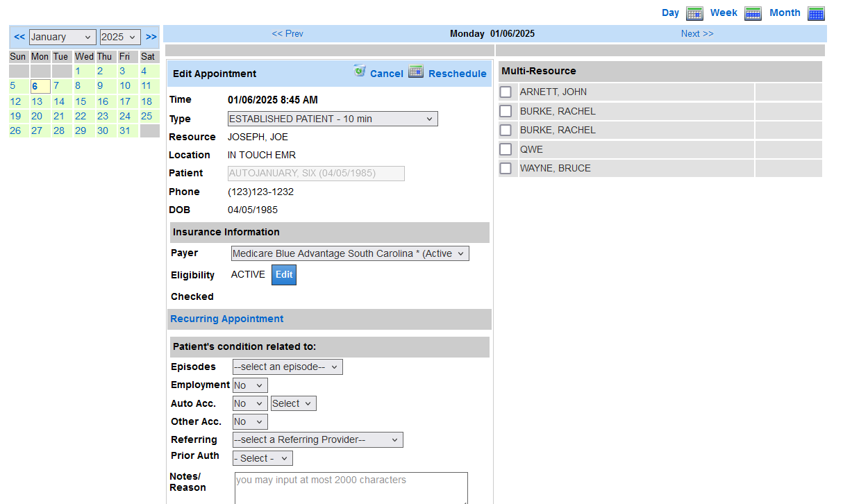This screenshot has height=504, width=843.
Task: Go to the Next >> day link
Action: coord(696,33)
